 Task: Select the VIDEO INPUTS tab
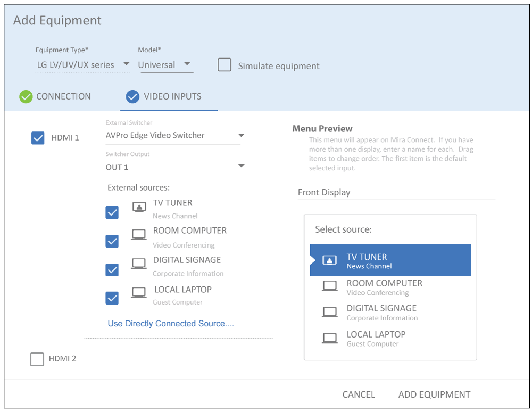(164, 96)
